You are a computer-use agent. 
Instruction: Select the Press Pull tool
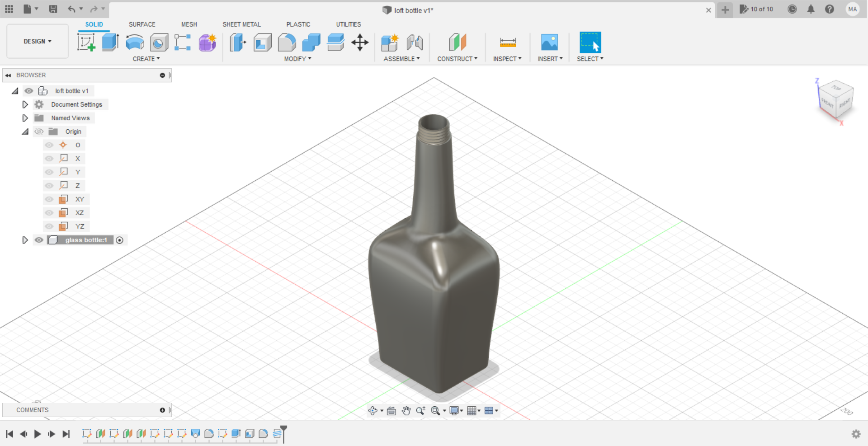click(x=238, y=42)
